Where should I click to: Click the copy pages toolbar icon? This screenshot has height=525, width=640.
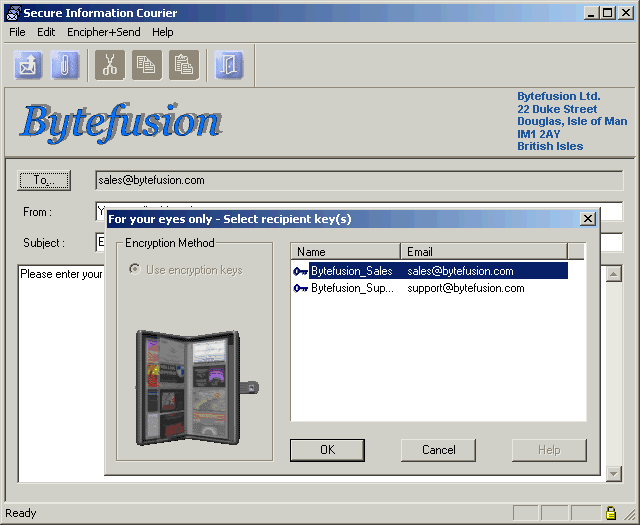point(147,65)
